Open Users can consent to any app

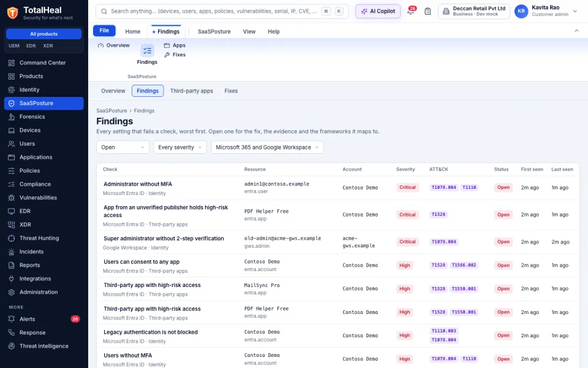pos(141,262)
